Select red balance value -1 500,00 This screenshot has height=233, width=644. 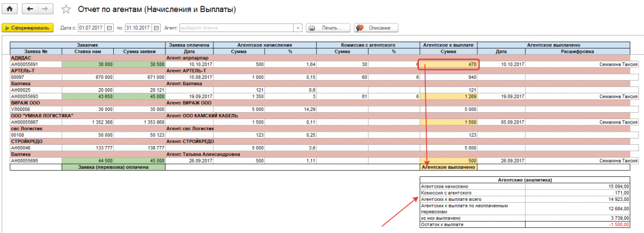click(x=577, y=225)
